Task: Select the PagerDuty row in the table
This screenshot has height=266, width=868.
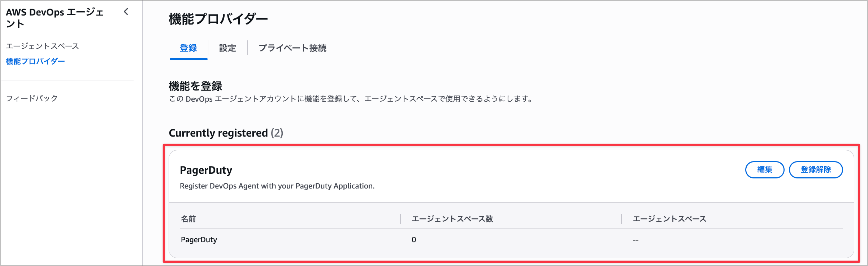Action: [x=199, y=239]
